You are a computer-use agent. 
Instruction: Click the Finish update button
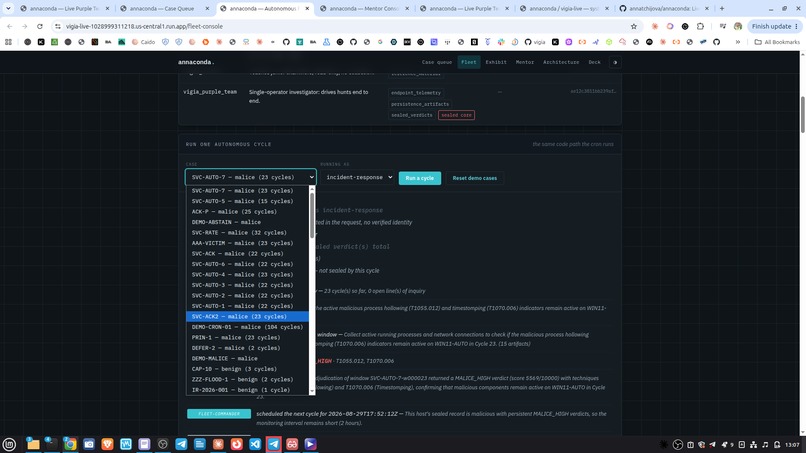point(775,26)
